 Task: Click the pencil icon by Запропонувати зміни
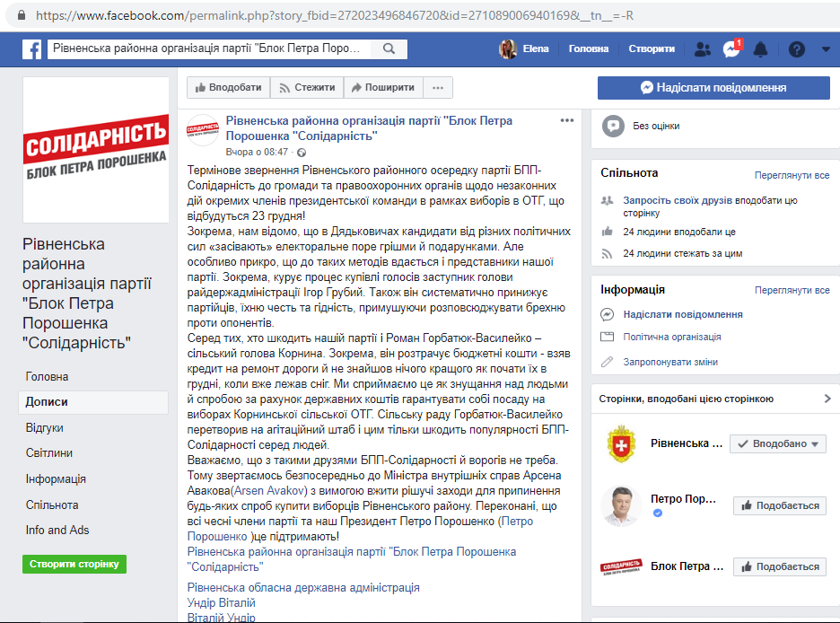(x=607, y=362)
